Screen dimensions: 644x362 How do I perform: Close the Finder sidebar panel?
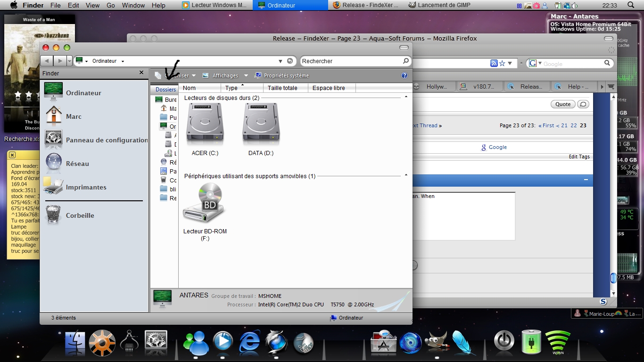141,73
